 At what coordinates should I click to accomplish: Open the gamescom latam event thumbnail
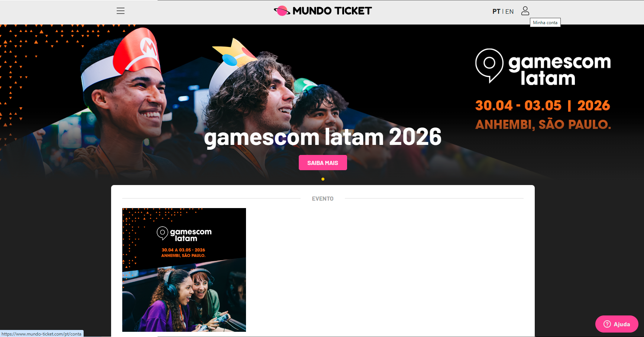pyautogui.click(x=184, y=270)
